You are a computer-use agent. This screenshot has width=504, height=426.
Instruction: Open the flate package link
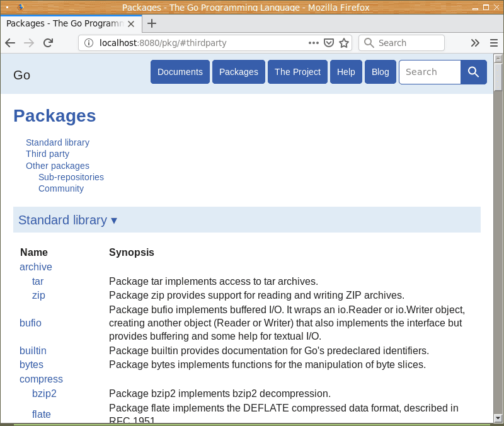tap(42, 414)
